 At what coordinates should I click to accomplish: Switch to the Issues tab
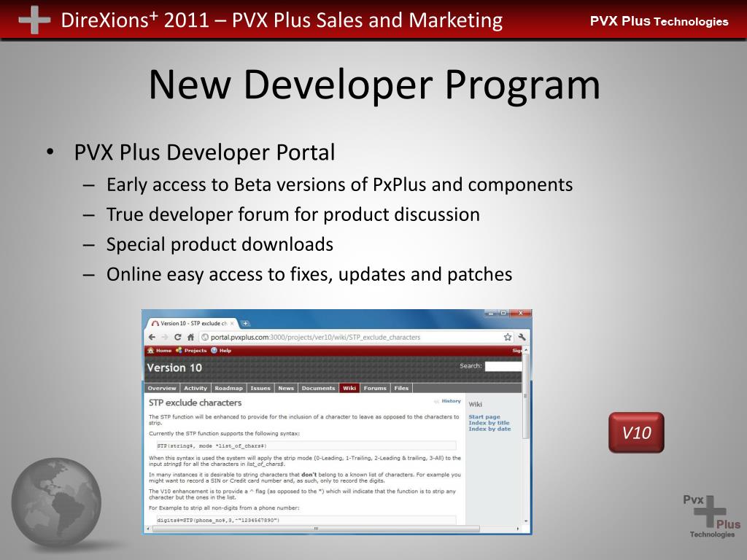click(260, 388)
